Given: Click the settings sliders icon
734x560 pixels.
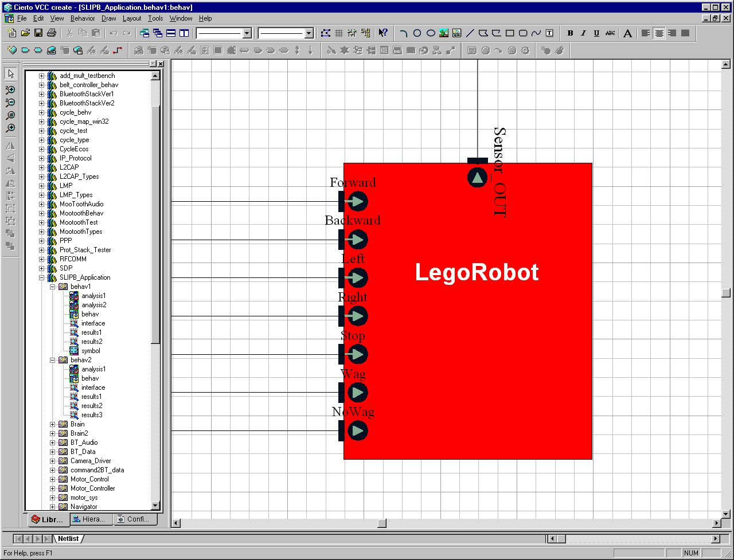Looking at the screenshot, I should (x=352, y=33).
